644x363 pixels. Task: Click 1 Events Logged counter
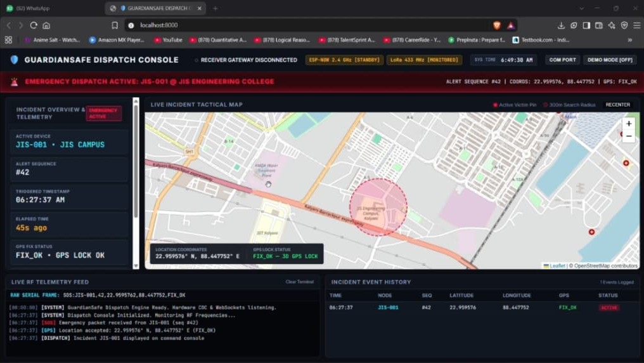coord(617,282)
